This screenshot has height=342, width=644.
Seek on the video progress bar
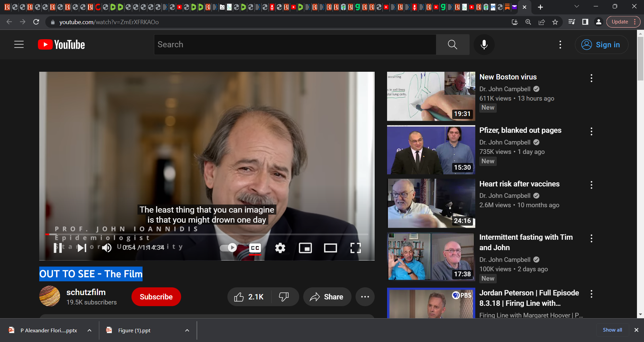pyautogui.click(x=207, y=234)
